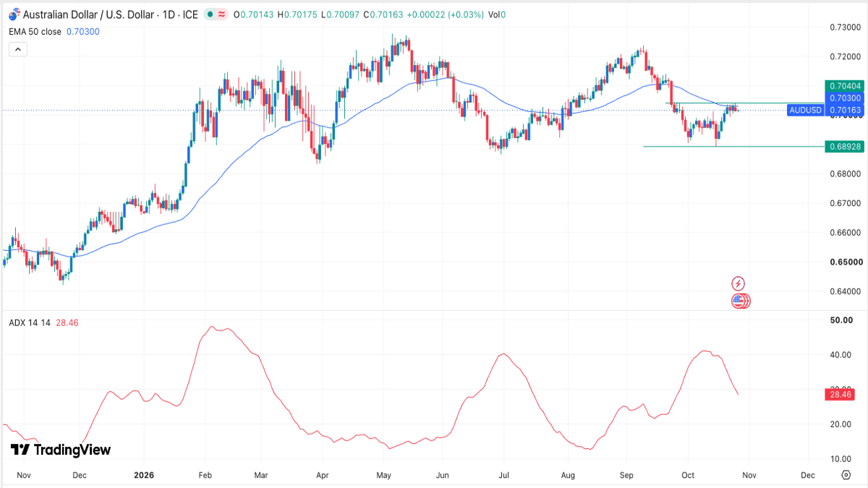868x488 pixels.
Task: Click the green 0.68928 price line label
Action: click(845, 147)
